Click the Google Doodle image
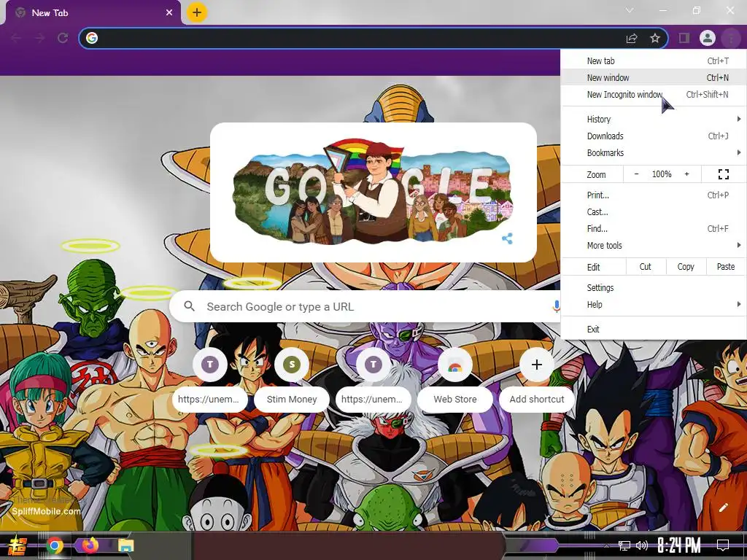 pos(373,192)
